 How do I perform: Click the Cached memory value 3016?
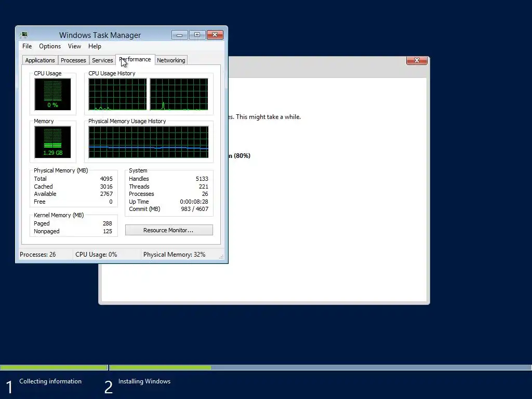pos(106,187)
